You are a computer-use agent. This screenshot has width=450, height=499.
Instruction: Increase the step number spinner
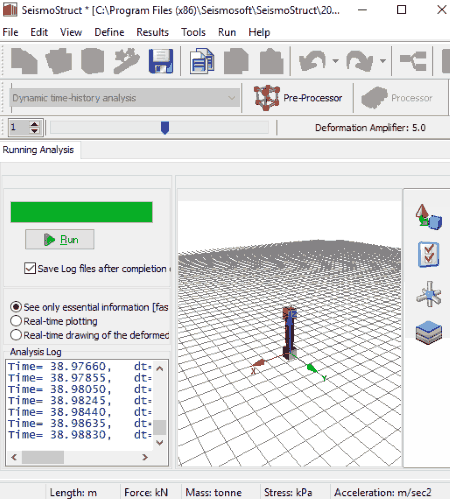tap(34, 124)
